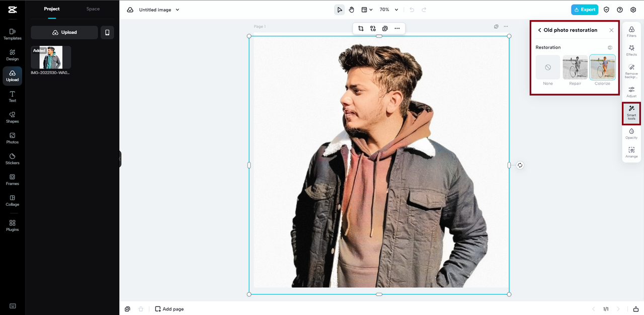Open the 70% zoom dropdown

(389, 10)
